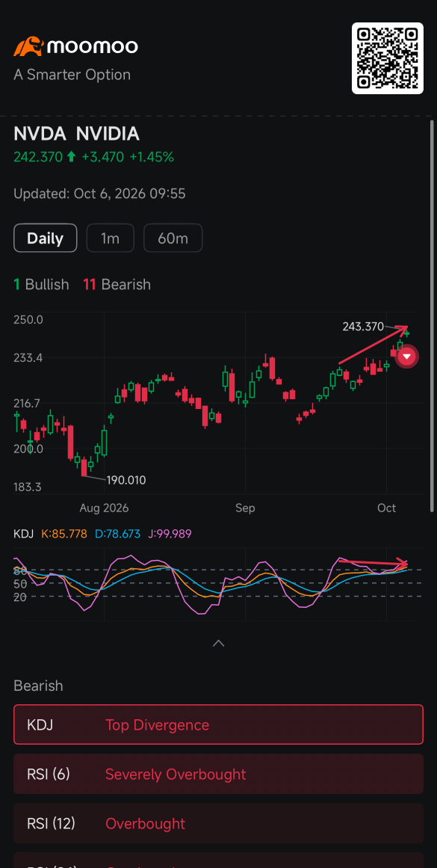Click the Bearish section heading
Viewport: 437px width, 868px height.
coord(38,686)
